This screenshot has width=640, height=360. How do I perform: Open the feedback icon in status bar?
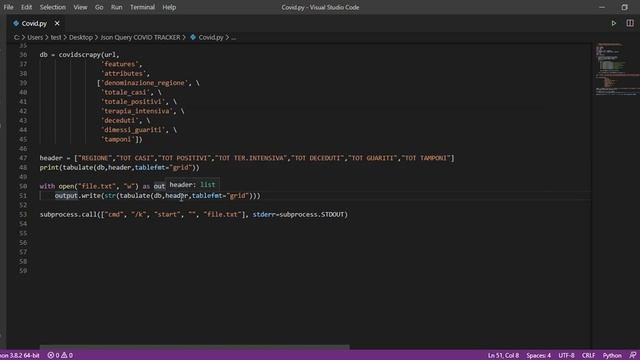click(x=632, y=356)
